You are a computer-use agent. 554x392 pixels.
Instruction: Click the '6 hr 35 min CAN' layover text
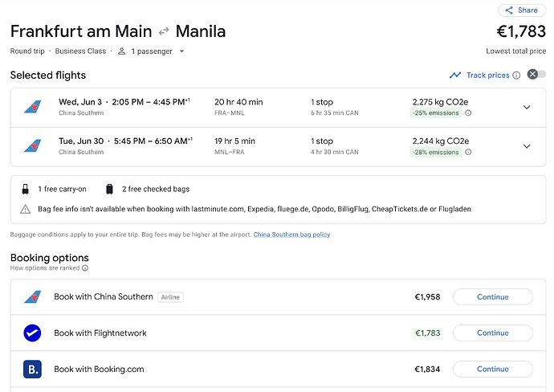pyautogui.click(x=335, y=113)
